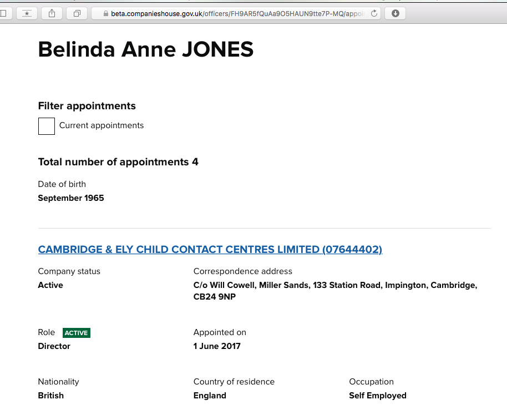Image resolution: width=507 pixels, height=420 pixels.
Task: Tick the Current appointments checkbox
Action: 47,126
